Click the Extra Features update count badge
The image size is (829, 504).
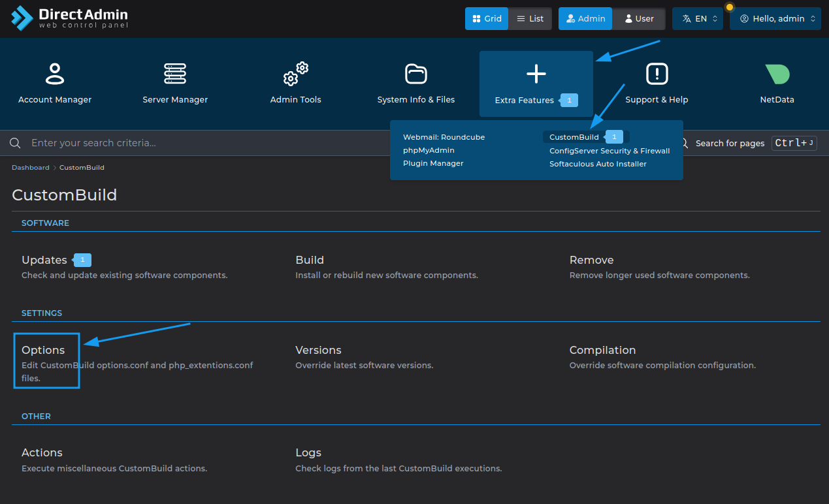[x=569, y=100]
